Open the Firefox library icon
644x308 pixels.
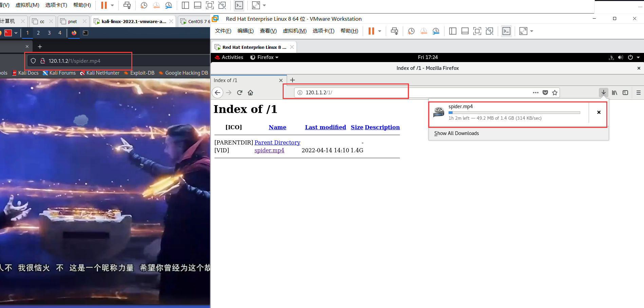click(614, 93)
